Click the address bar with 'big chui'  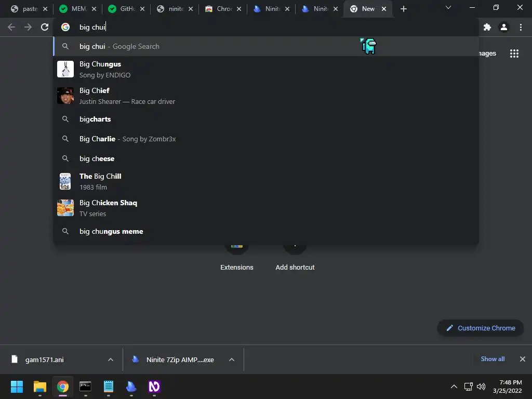(x=266, y=27)
